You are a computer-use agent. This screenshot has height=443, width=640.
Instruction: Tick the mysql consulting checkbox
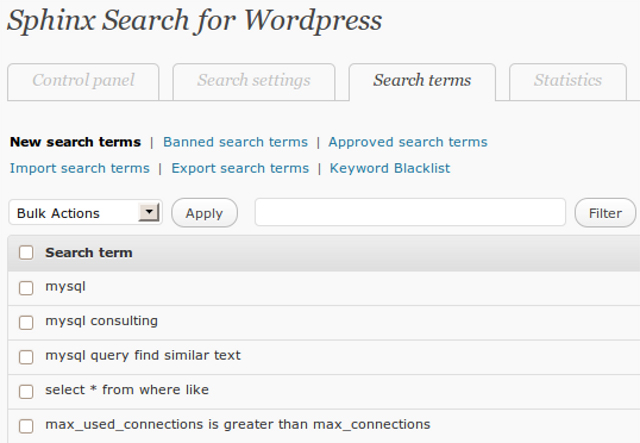[26, 322]
